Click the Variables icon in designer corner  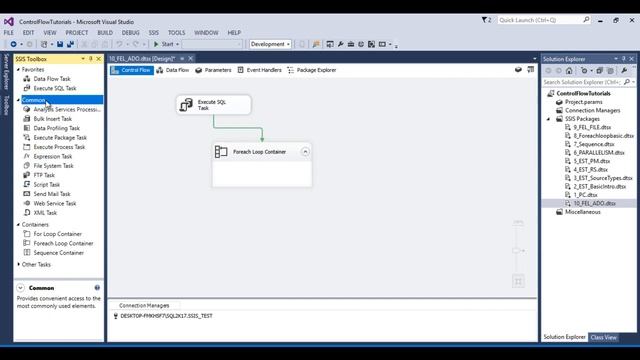click(x=518, y=70)
